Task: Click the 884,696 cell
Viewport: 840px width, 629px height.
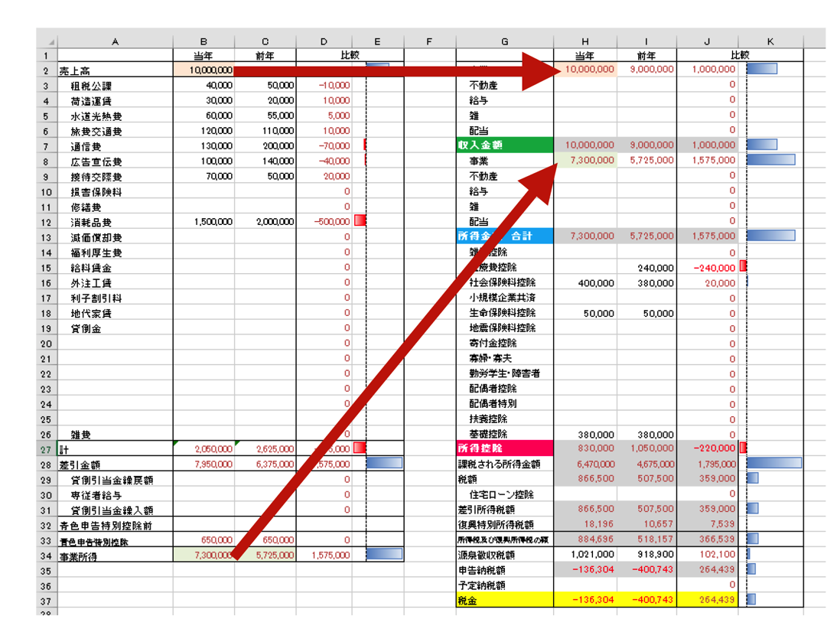Action: tap(585, 539)
